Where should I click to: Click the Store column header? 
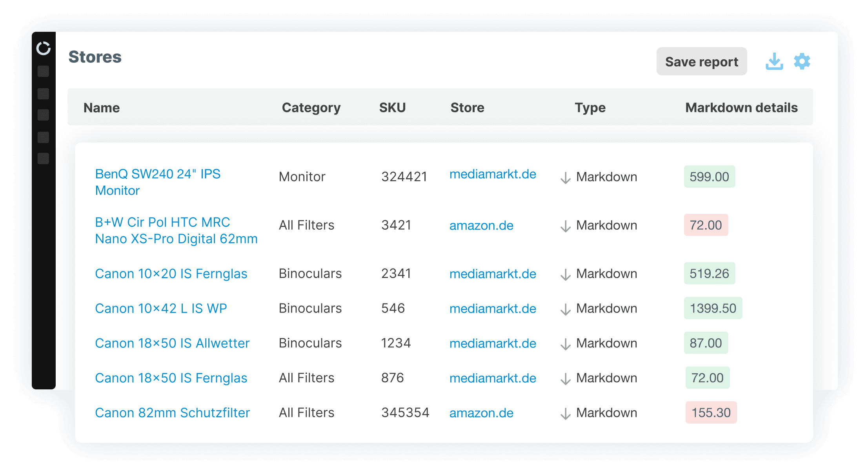467,108
